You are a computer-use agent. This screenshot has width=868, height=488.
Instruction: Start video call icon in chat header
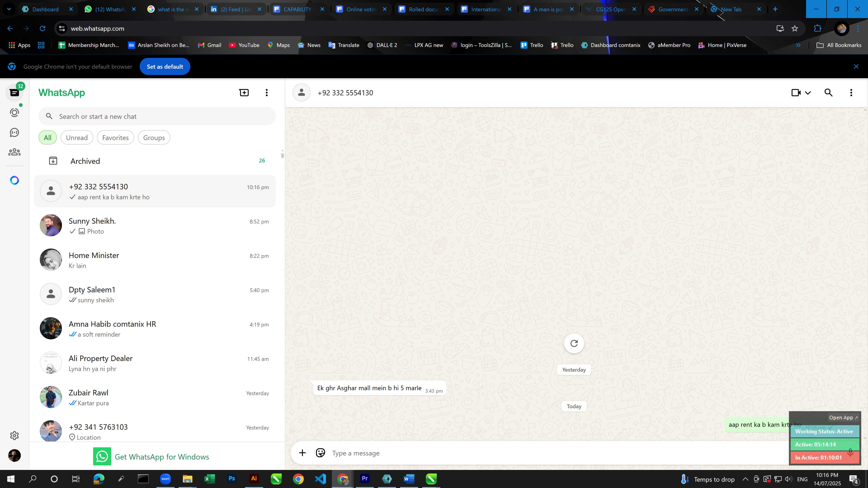796,93
